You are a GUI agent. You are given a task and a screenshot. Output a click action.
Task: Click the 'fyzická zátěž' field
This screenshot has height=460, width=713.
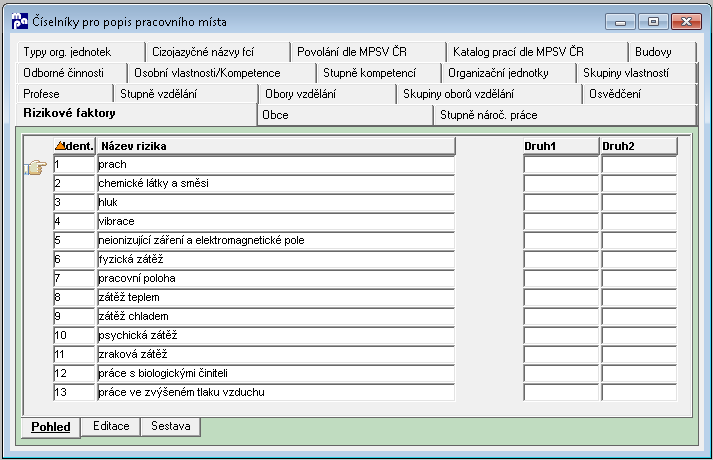click(x=276, y=260)
